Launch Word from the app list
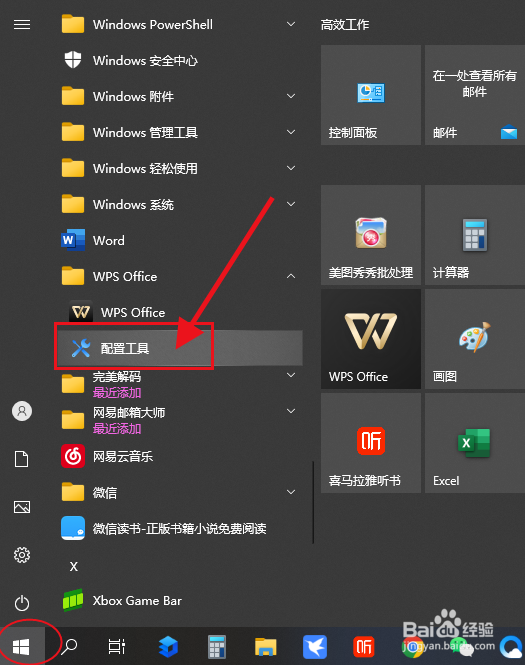525x665 pixels. click(181, 240)
